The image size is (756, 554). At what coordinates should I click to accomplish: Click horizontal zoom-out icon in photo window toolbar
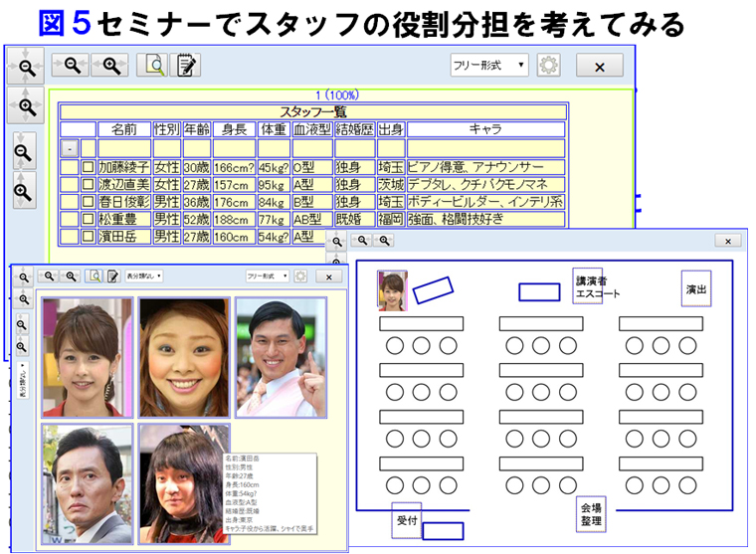[x=49, y=276]
